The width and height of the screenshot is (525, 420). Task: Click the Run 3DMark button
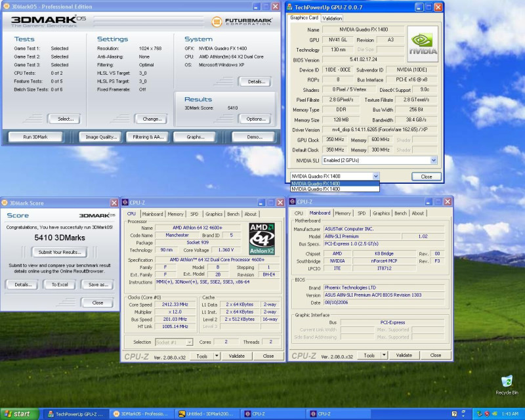coord(35,137)
